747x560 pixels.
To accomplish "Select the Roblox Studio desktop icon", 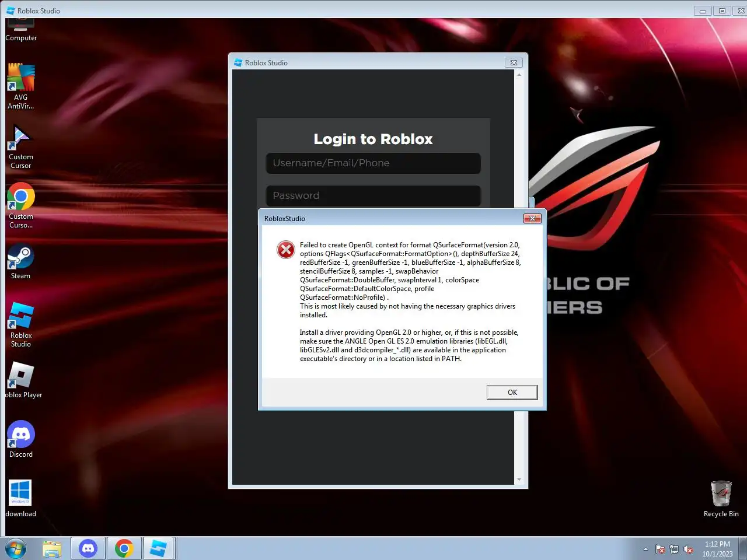I will [21, 324].
